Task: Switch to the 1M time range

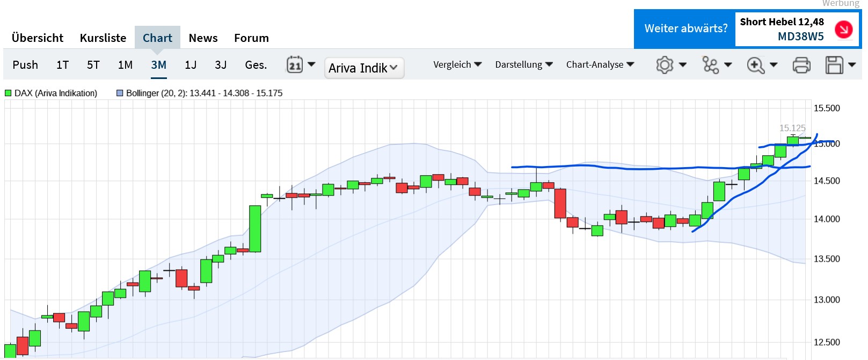Action: 125,65
